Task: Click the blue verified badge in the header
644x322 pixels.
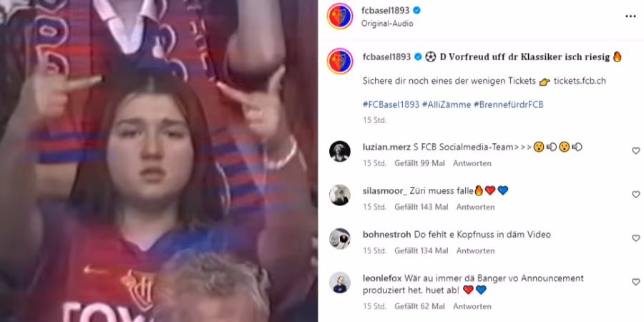Action: click(416, 11)
